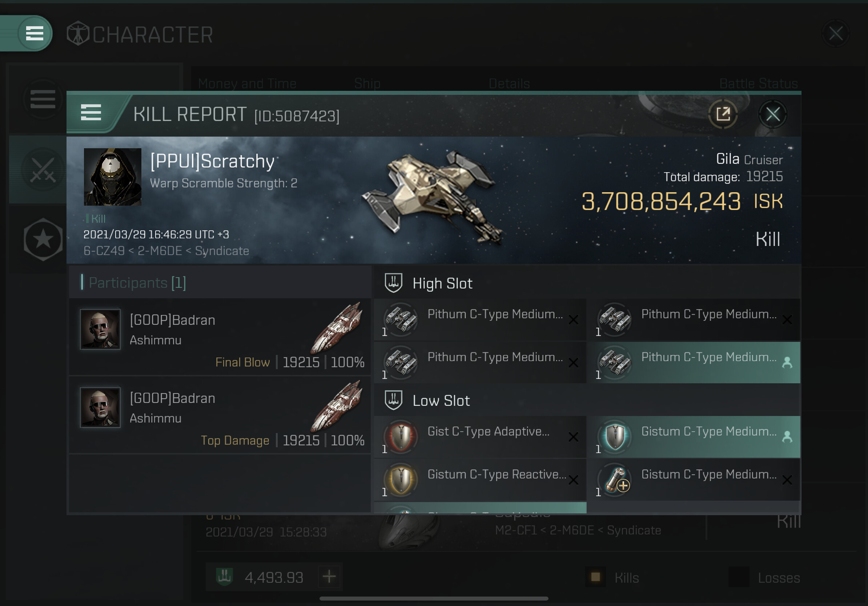Viewport: 868px width, 606px height.
Task: Click the share kill report icon
Action: click(723, 114)
